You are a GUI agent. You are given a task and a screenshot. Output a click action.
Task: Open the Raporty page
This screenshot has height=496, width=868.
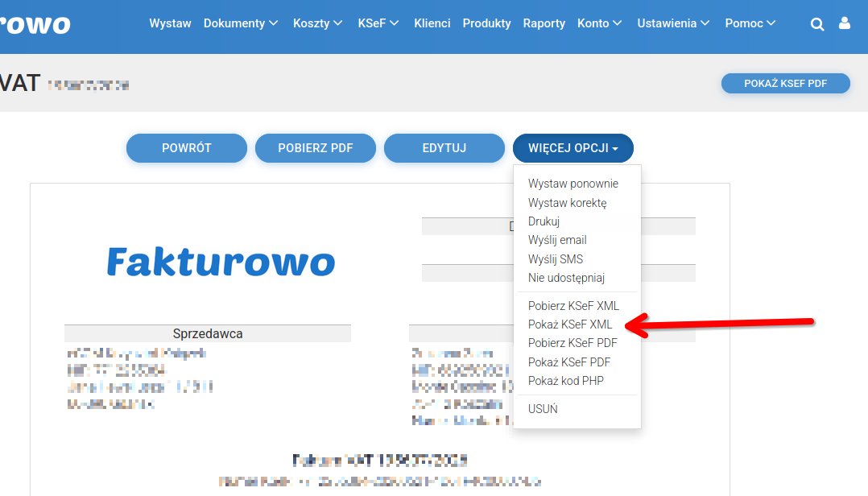544,23
